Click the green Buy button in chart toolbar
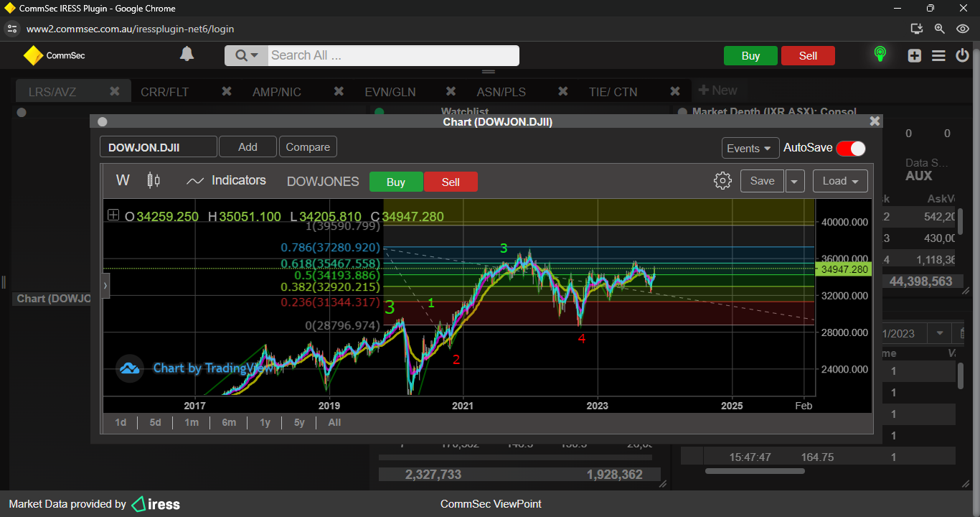This screenshot has height=517, width=980. [396, 182]
